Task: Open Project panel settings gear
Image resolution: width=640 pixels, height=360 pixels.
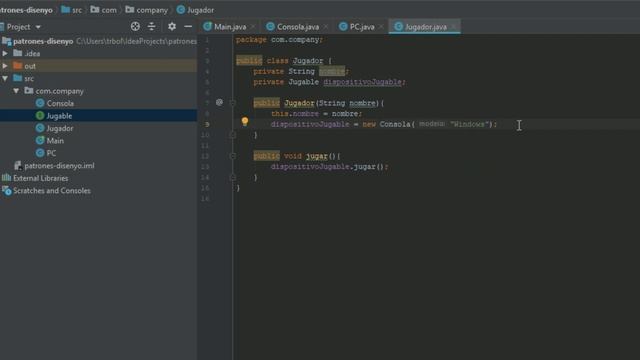Action: [x=172, y=27]
